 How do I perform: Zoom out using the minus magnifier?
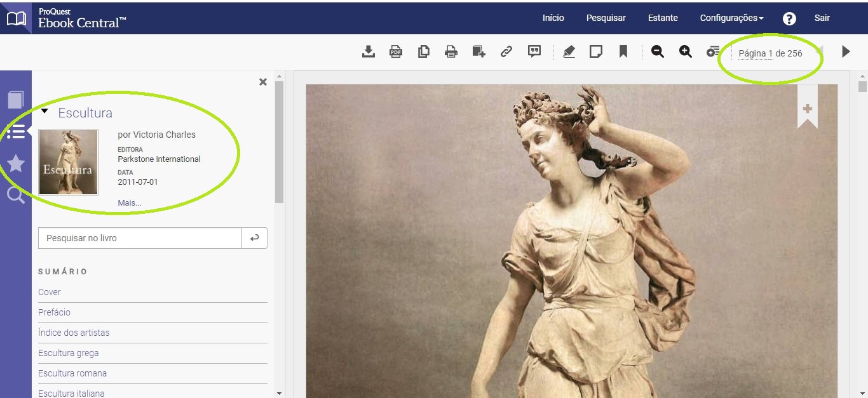click(x=658, y=52)
